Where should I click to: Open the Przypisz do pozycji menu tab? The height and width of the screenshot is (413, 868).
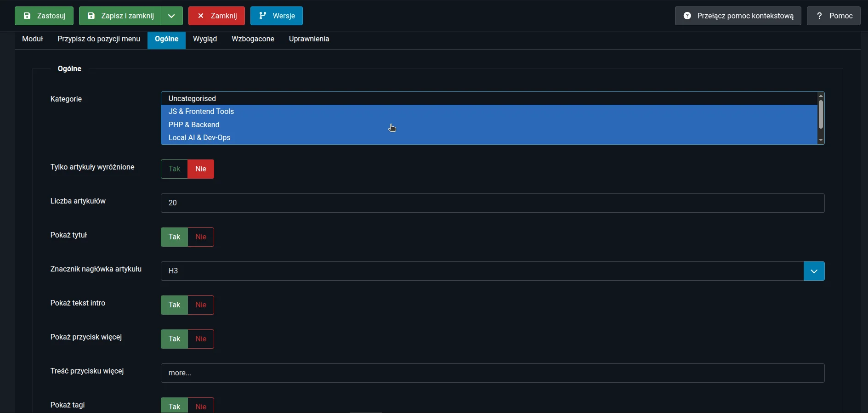tap(99, 39)
